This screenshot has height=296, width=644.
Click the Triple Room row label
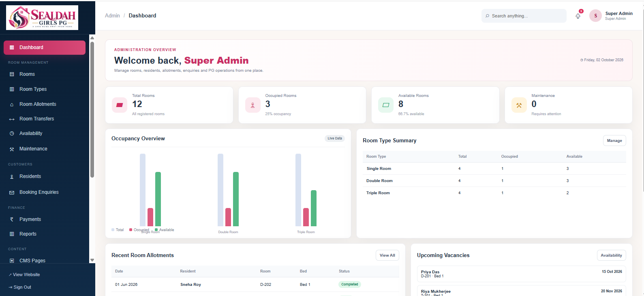tap(378, 193)
